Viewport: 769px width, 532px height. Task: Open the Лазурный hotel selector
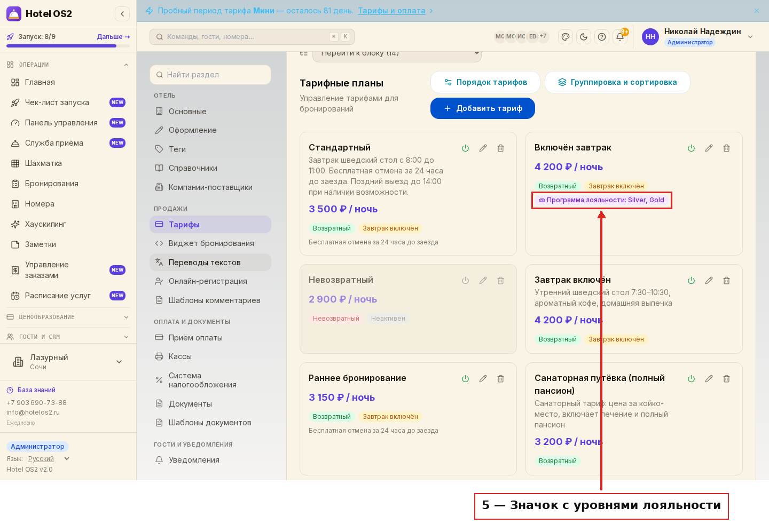68,362
